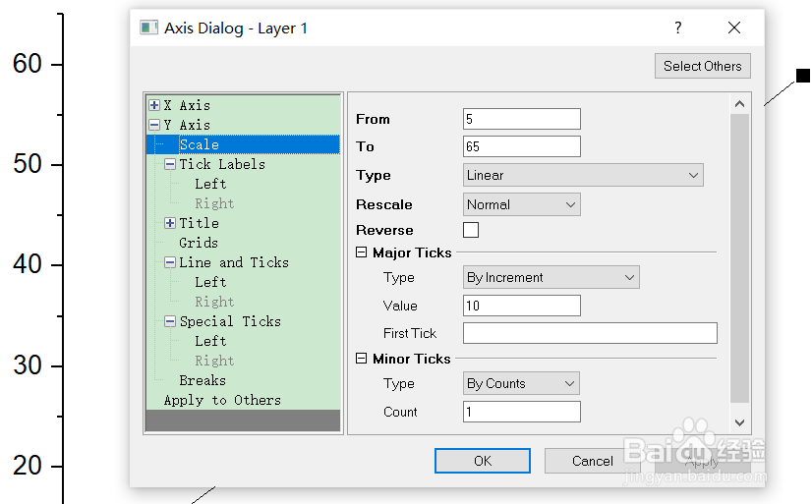Click the OK button
The image size is (812, 504).
pos(482,461)
